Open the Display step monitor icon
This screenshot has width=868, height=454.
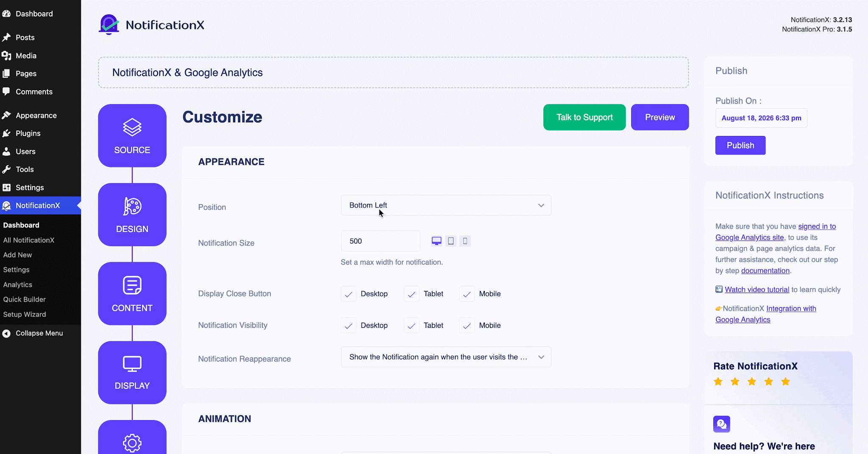(132, 364)
